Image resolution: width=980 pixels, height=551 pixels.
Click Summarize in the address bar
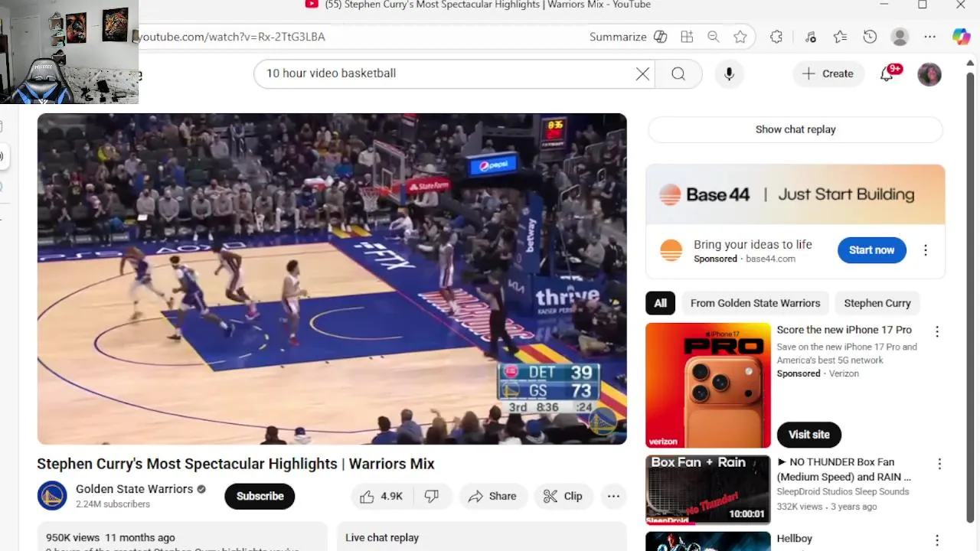(618, 37)
